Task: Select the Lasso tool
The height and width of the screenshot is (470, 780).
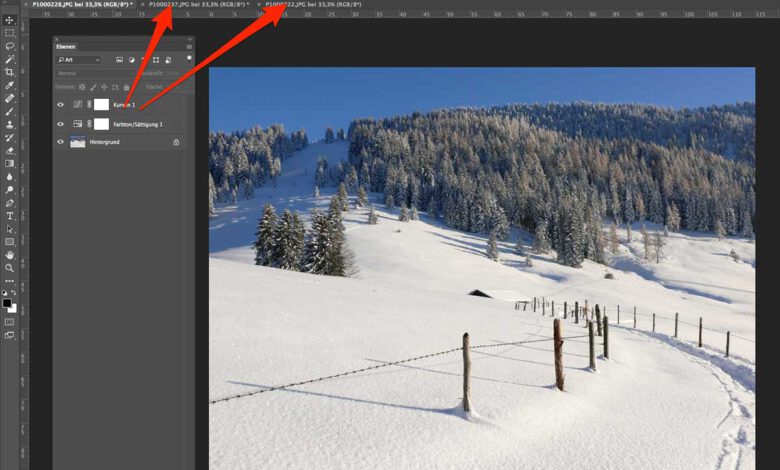Action: (x=9, y=46)
